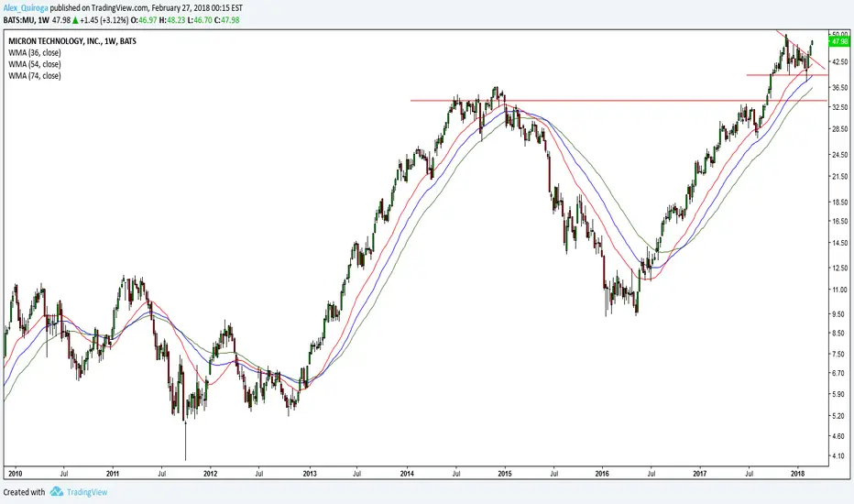Click the 11.00 price axis label

coord(840,290)
